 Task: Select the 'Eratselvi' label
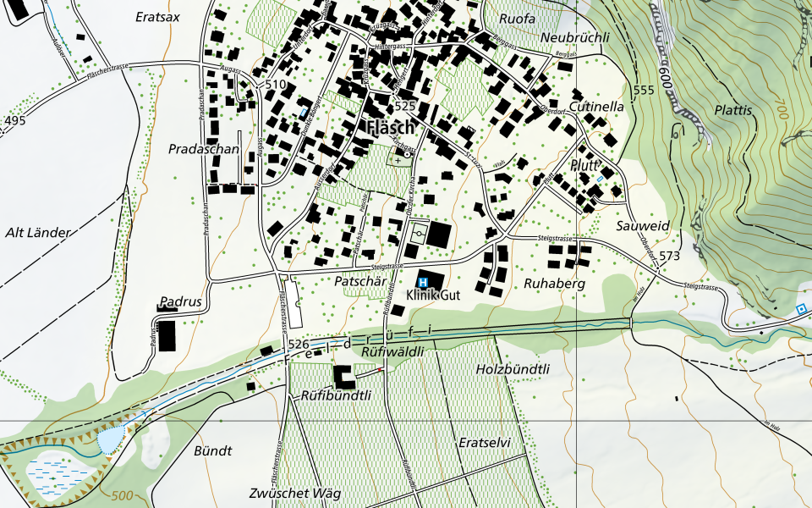pyautogui.click(x=484, y=443)
